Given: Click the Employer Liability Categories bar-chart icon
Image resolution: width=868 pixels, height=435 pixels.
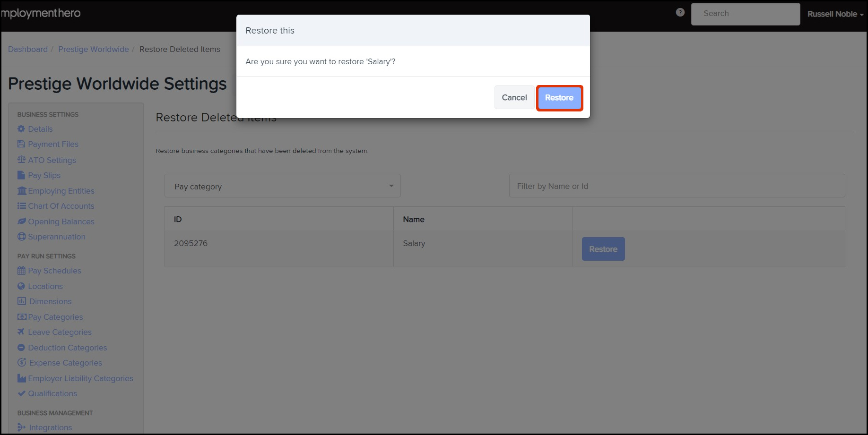Looking at the screenshot, I should pyautogui.click(x=21, y=378).
